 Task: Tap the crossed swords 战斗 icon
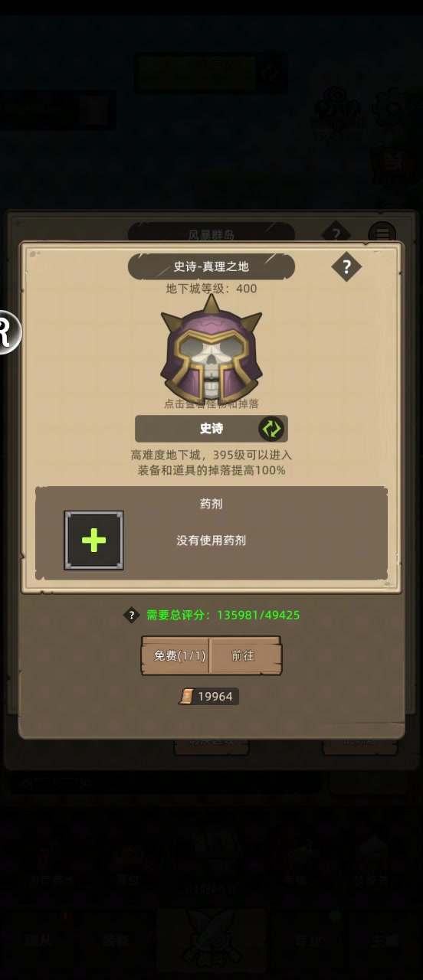coord(211,940)
